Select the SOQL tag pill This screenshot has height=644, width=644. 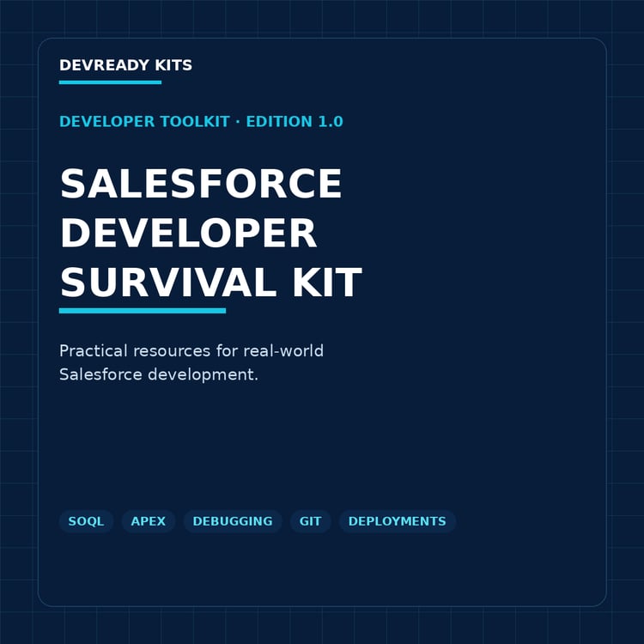pyautogui.click(x=86, y=521)
